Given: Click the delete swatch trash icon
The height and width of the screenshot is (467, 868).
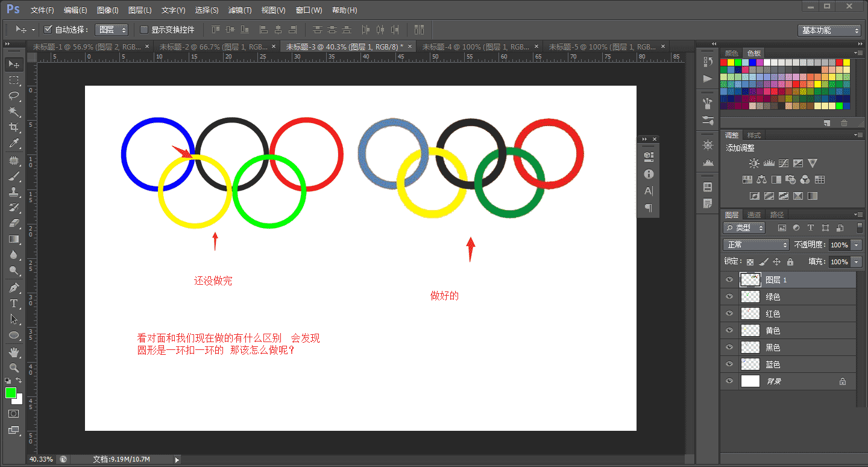Looking at the screenshot, I should (x=843, y=122).
